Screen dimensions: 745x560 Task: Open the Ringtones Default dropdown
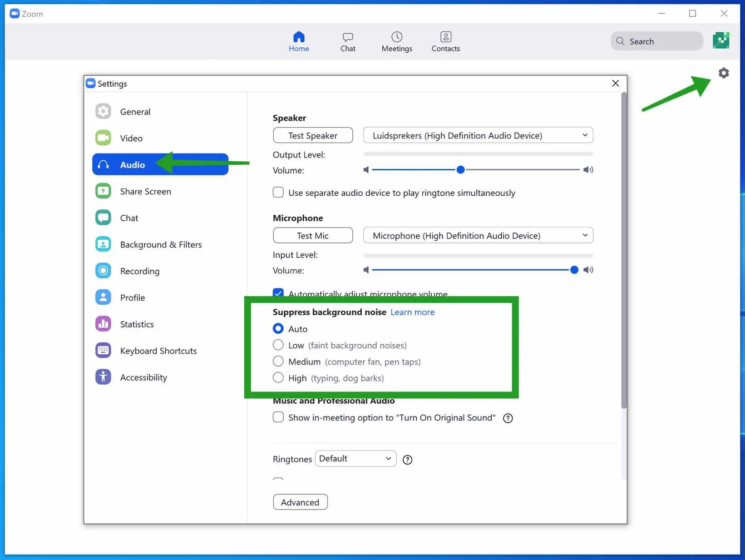pos(355,459)
